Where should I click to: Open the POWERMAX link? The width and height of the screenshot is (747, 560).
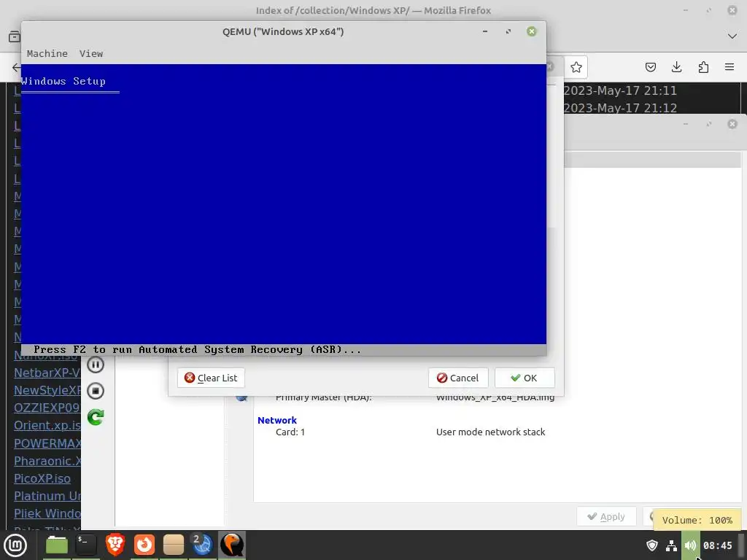click(x=47, y=443)
